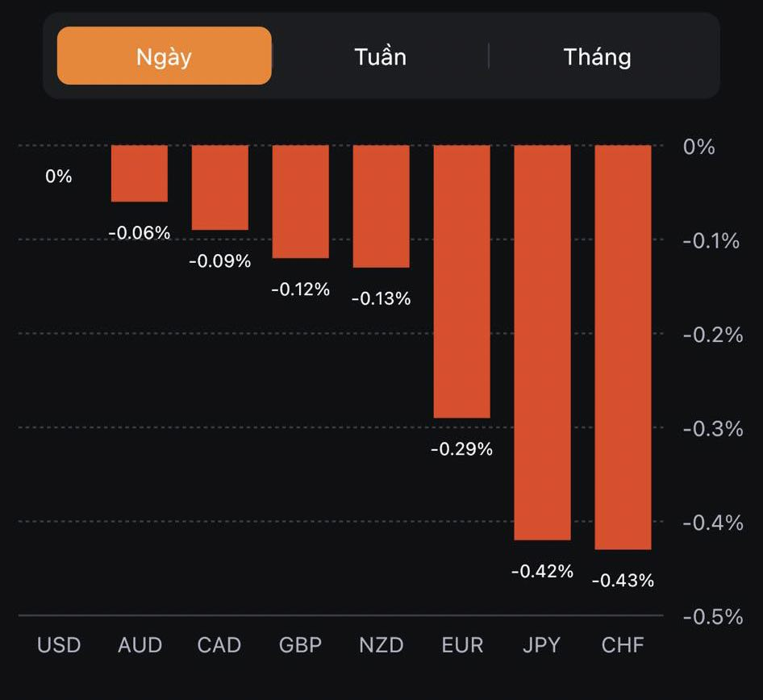Tap the JPY bar in the chart
763x700 pixels.
pos(543,343)
